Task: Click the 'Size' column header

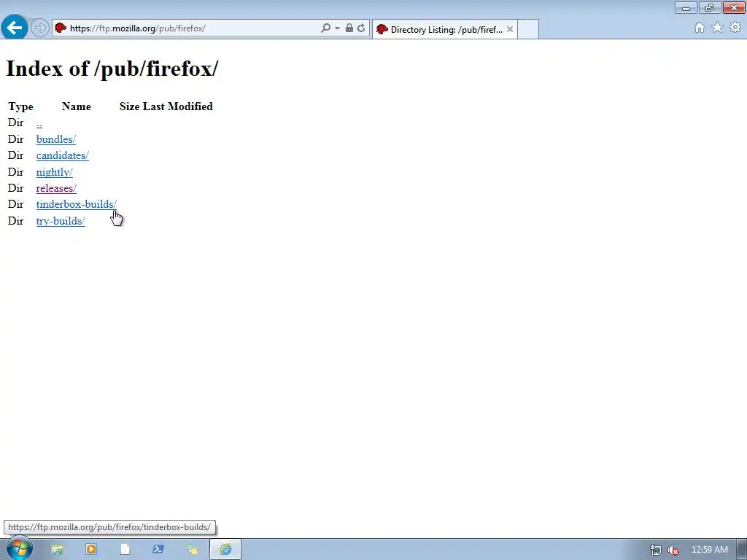Action: click(130, 106)
